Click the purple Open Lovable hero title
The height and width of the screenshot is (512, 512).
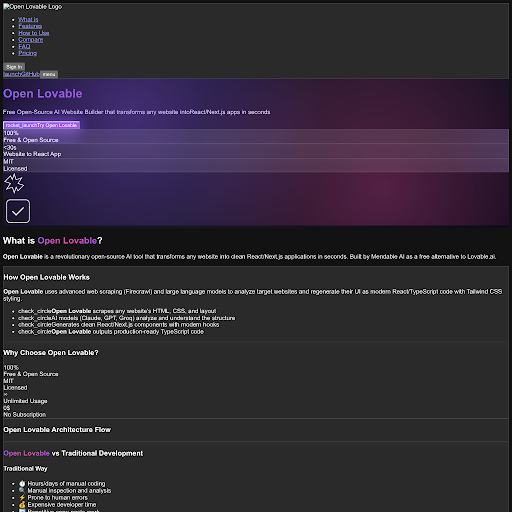tap(43, 94)
